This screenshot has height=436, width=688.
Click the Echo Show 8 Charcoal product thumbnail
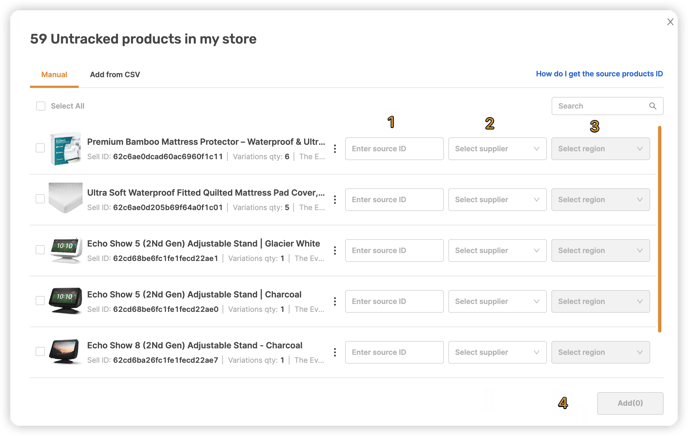point(65,352)
